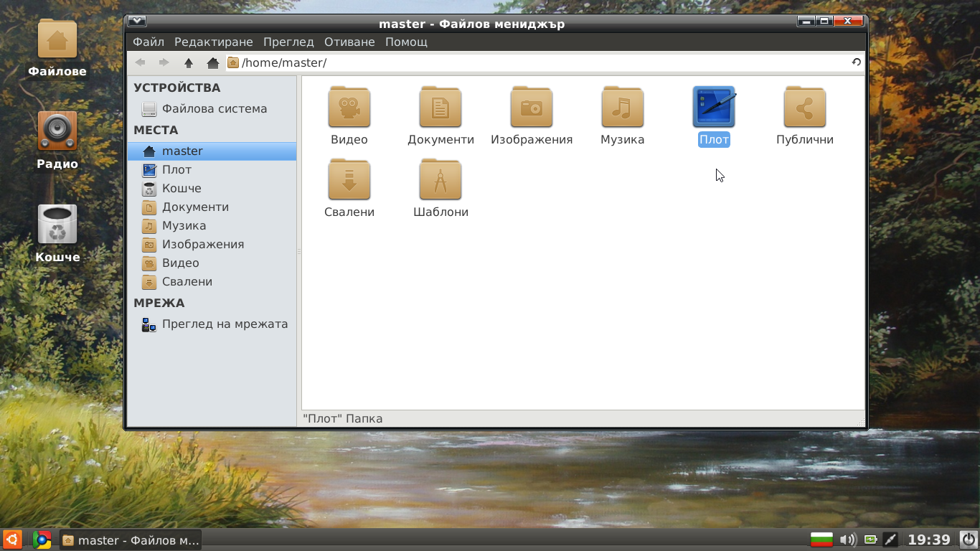Select Видео in the sidebar
This screenshot has width=980, height=551.
212,263
